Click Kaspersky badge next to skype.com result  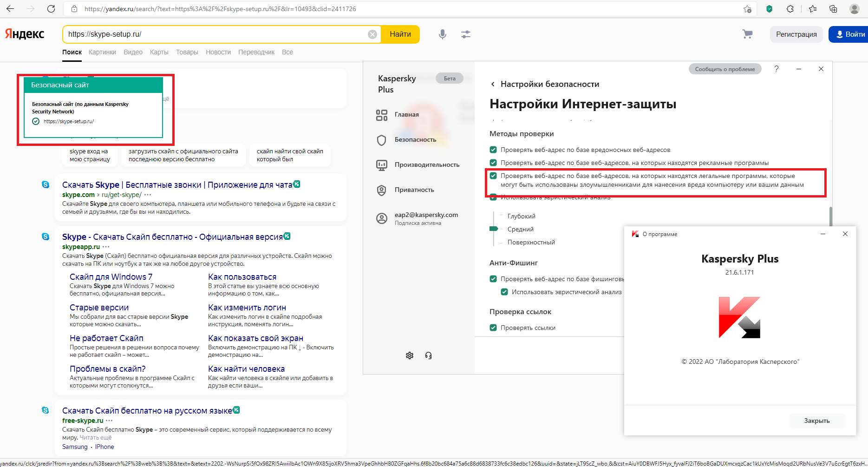(297, 184)
